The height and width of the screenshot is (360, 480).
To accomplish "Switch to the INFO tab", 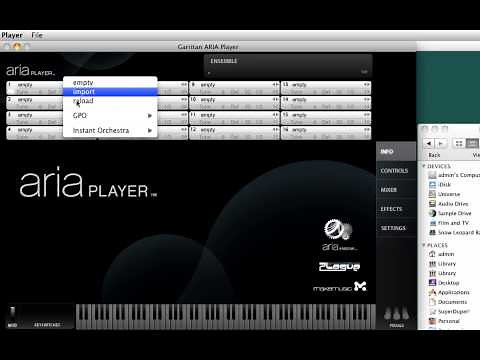I will pyautogui.click(x=396, y=151).
